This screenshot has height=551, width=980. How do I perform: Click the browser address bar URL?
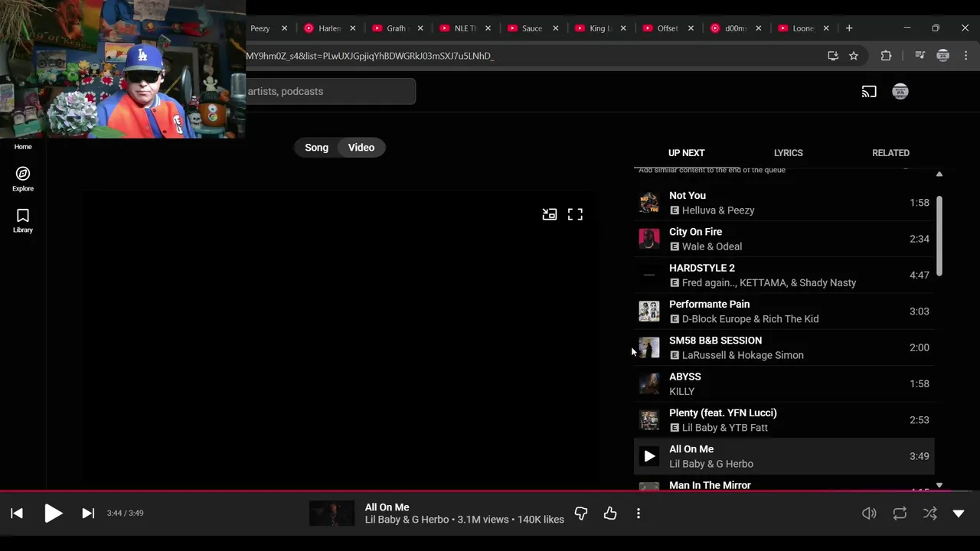370,56
